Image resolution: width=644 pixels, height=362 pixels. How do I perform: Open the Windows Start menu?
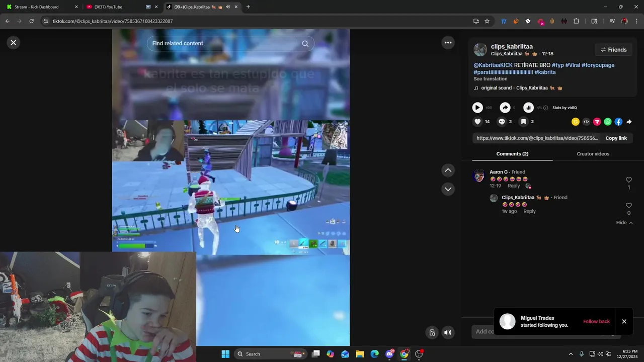pyautogui.click(x=225, y=354)
